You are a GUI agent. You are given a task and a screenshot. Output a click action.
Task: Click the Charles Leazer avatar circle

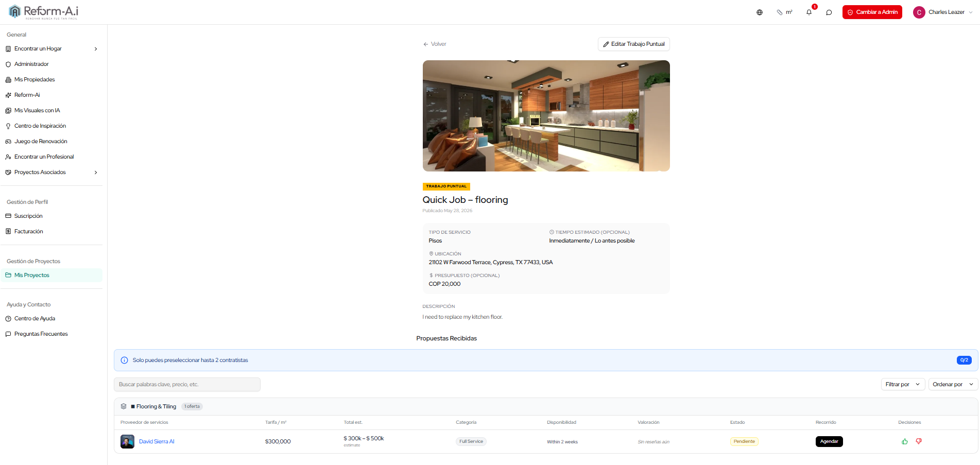click(919, 12)
